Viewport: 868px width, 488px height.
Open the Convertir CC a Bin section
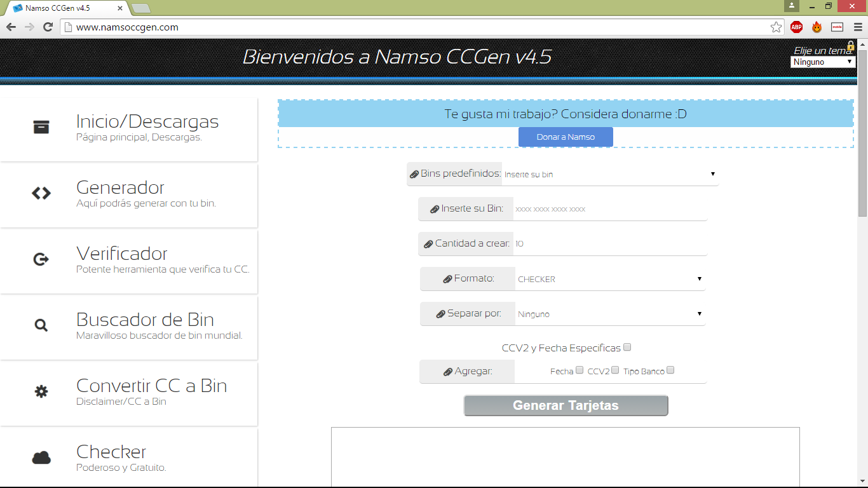click(x=128, y=393)
